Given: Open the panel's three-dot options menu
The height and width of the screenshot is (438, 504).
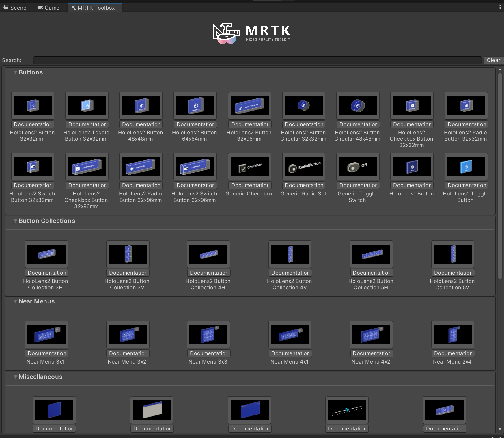Looking at the screenshot, I should point(500,7).
